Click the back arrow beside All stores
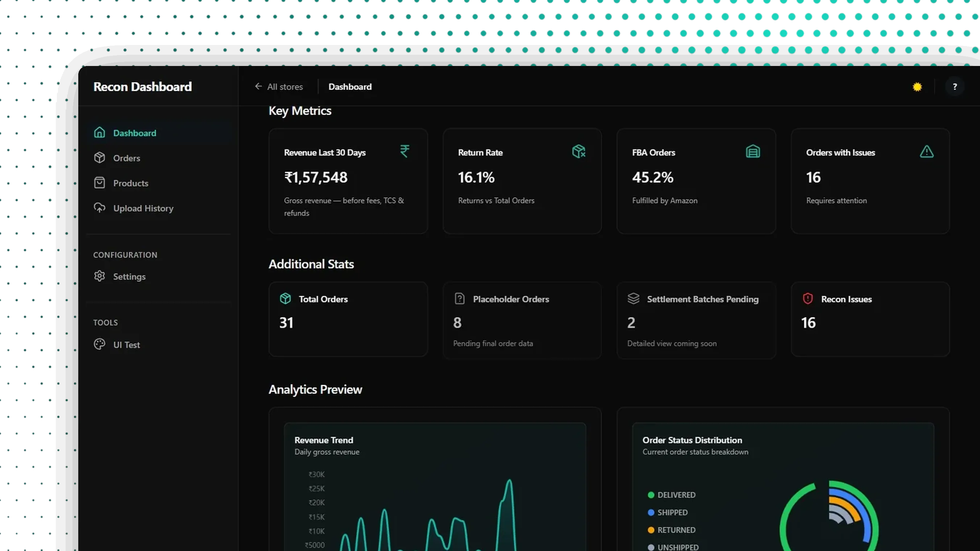980x551 pixels. pyautogui.click(x=258, y=86)
